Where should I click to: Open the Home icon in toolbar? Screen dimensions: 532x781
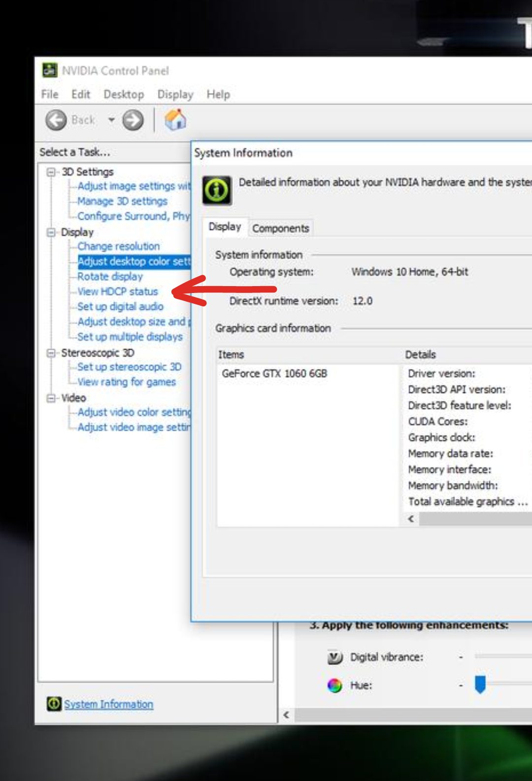175,120
